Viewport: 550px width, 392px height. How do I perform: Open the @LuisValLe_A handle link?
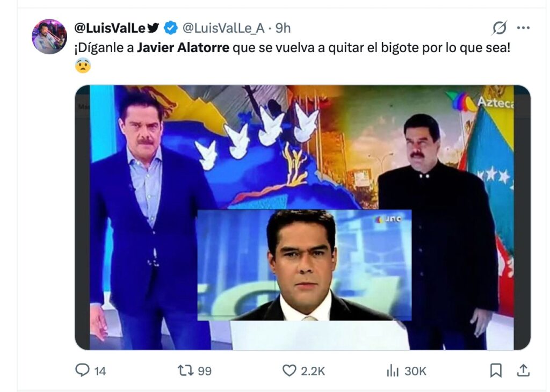[223, 28]
